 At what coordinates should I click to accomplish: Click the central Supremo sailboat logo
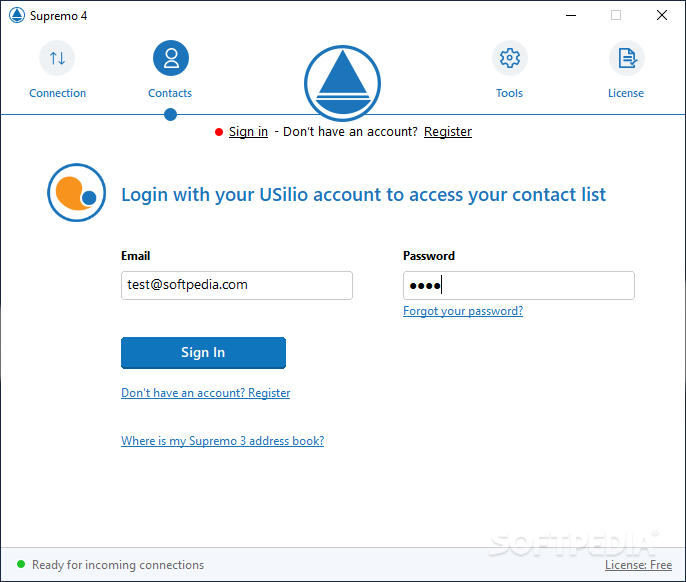coord(343,83)
